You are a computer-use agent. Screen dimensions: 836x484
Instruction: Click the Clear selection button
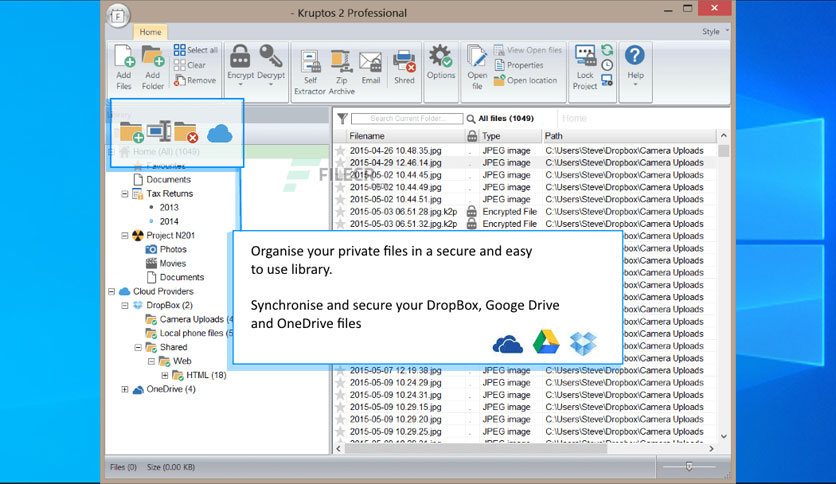tap(190, 65)
